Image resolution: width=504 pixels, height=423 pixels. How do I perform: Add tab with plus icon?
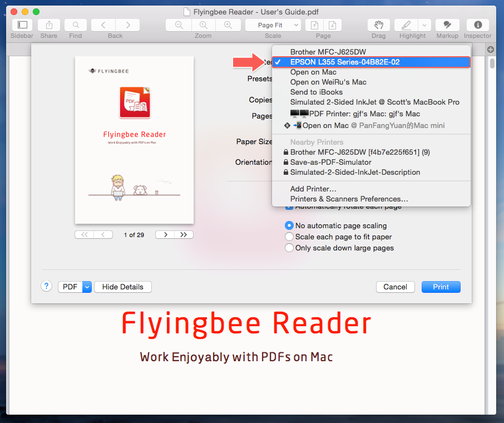[x=491, y=50]
